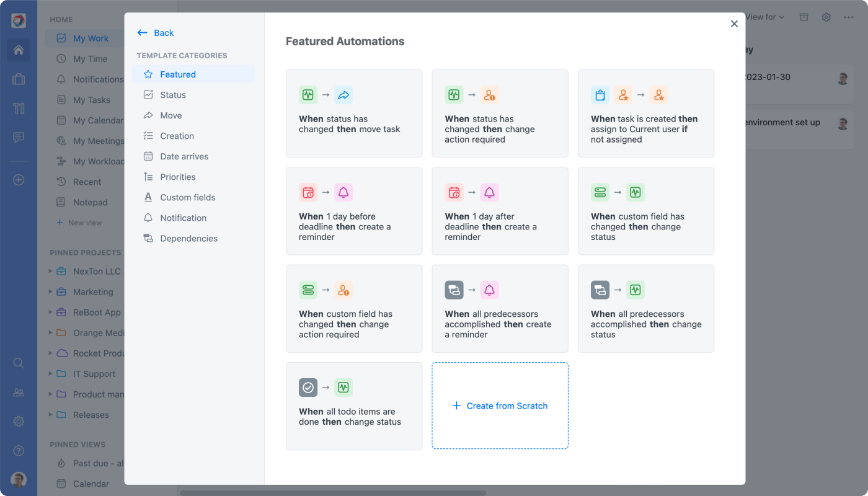The height and width of the screenshot is (496, 868).
Task: Open the help question mark icon
Action: (19, 451)
